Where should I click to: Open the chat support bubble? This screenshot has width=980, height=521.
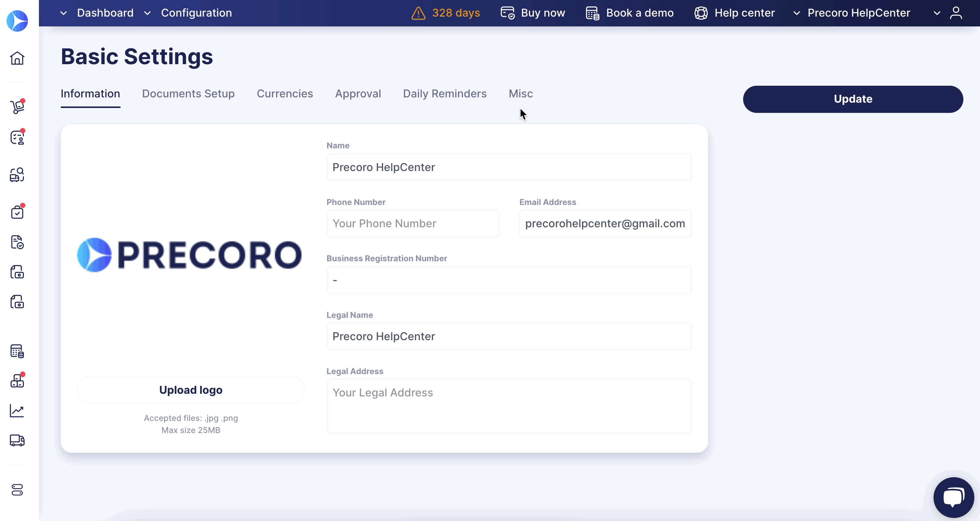[954, 498]
